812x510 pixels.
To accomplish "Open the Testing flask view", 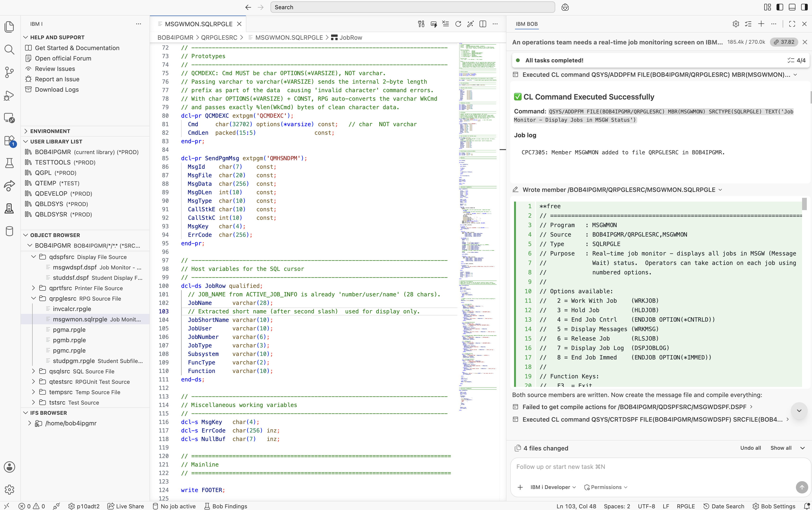I will point(9,163).
